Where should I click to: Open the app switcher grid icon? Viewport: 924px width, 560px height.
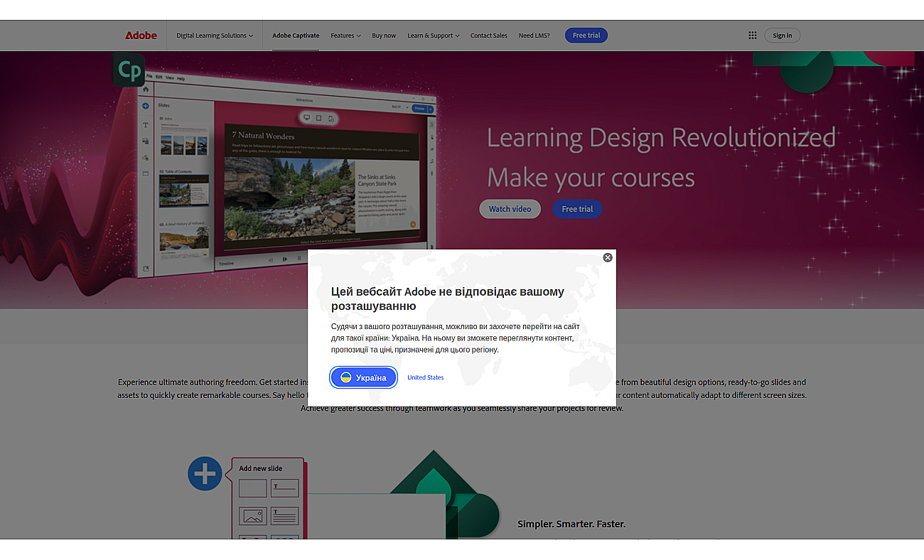[753, 36]
